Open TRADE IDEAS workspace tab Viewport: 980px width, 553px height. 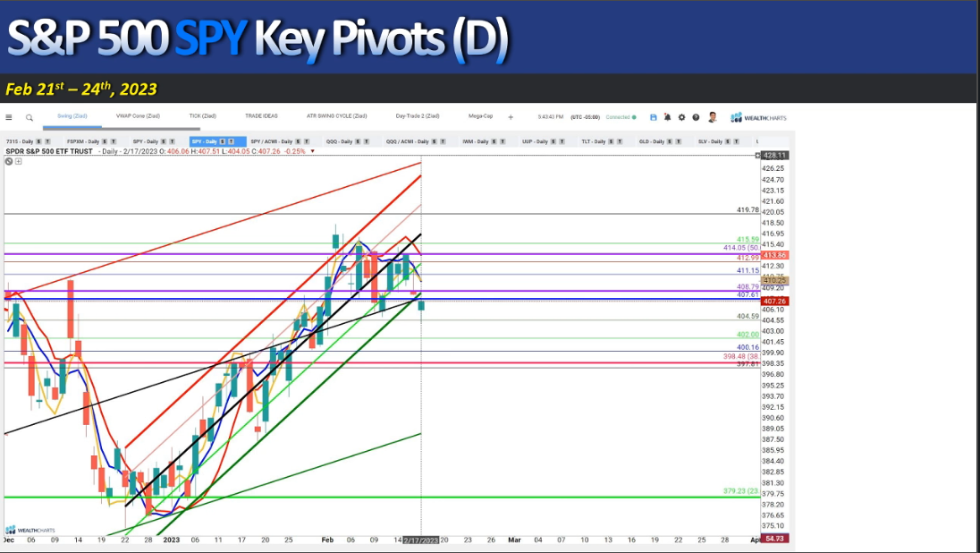coord(261,116)
